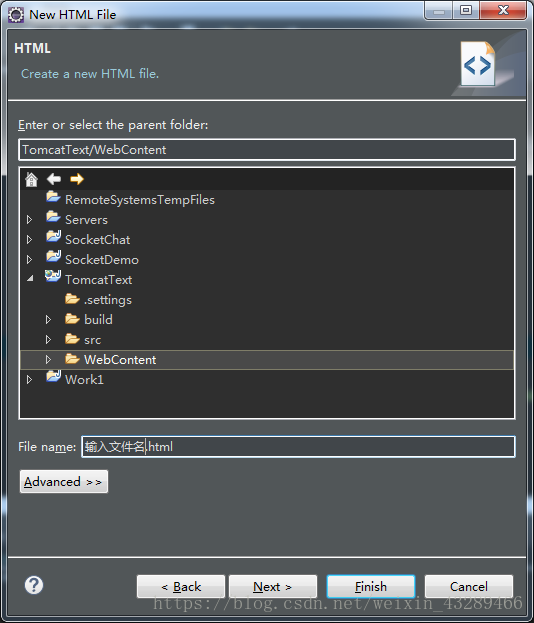Viewport: 534px width, 623px height.
Task: Select the TomcatText project label
Action: (99, 280)
